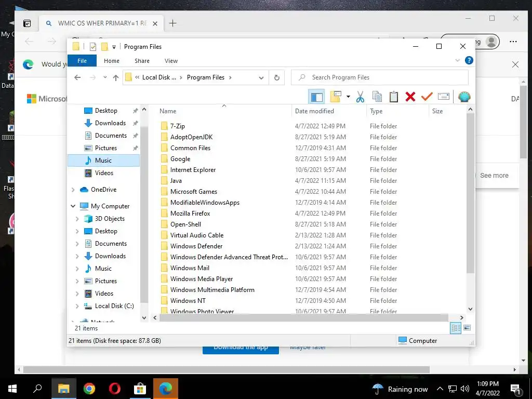Click See more link in Edge page
Image resolution: width=532 pixels, height=399 pixels.
pyautogui.click(x=494, y=176)
